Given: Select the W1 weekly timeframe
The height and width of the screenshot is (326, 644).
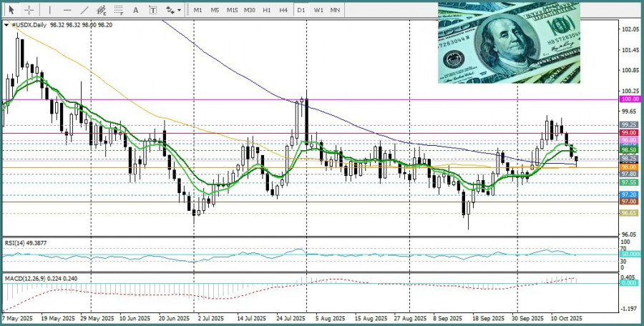Looking at the screenshot, I should pos(318,10).
